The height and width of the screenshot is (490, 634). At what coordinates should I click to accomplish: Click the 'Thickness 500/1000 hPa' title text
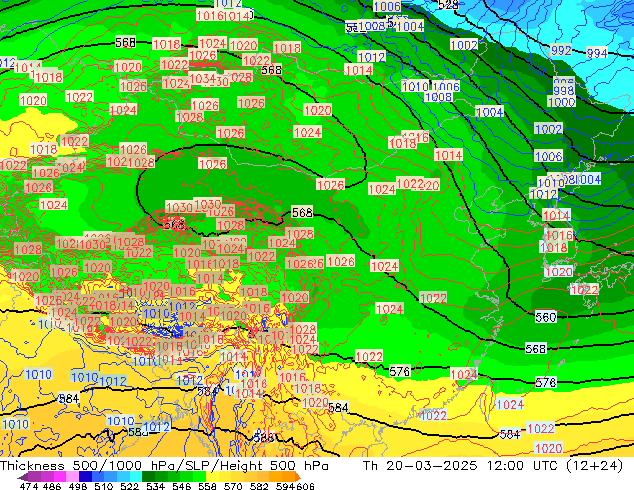[x=86, y=466]
